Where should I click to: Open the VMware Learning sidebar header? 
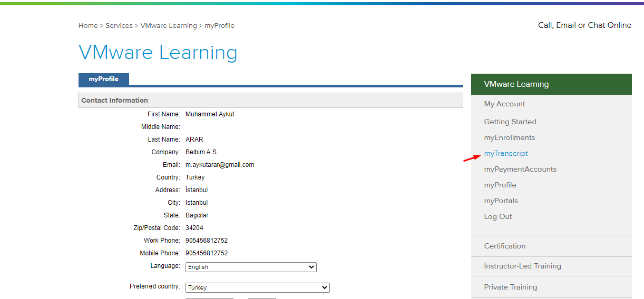551,84
